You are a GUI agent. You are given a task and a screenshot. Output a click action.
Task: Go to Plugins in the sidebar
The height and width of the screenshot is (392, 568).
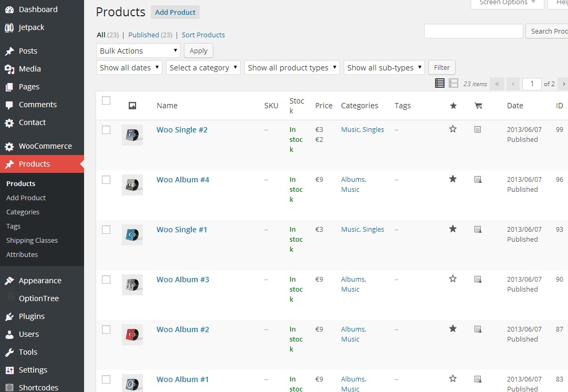32,316
